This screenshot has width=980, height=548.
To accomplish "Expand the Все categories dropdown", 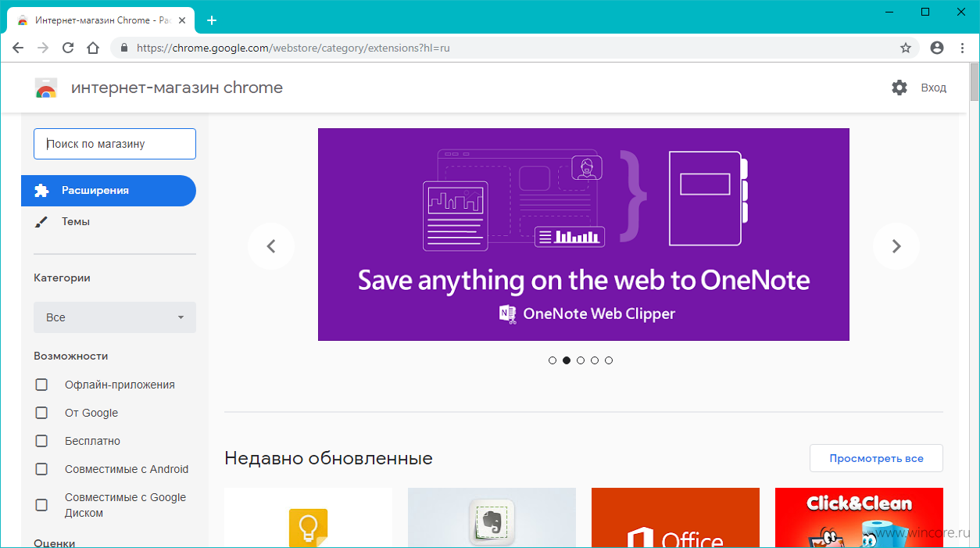I will [x=115, y=317].
